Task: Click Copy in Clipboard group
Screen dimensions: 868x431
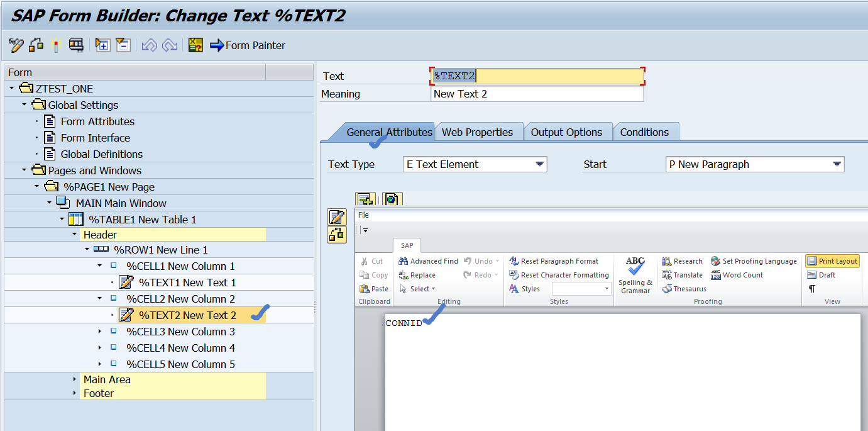Action: (x=374, y=275)
